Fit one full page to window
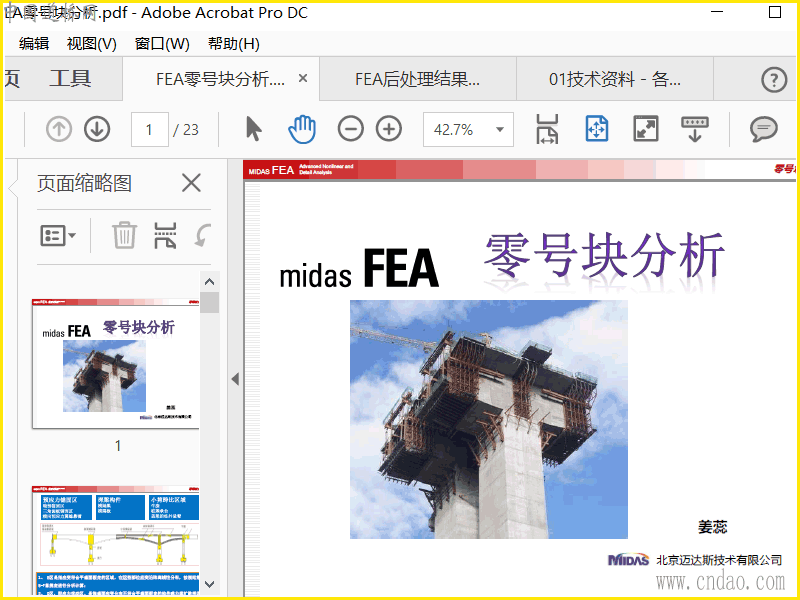The height and width of the screenshot is (600, 800). (596, 129)
